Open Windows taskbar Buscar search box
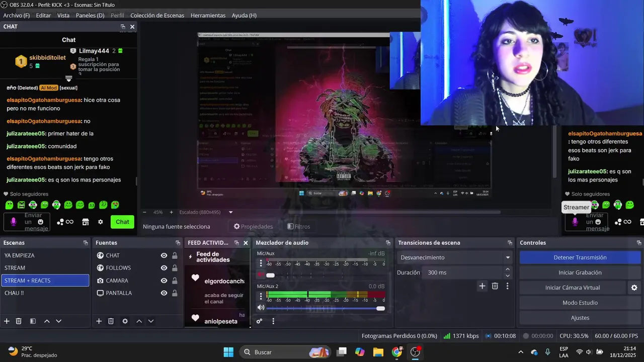 285,352
